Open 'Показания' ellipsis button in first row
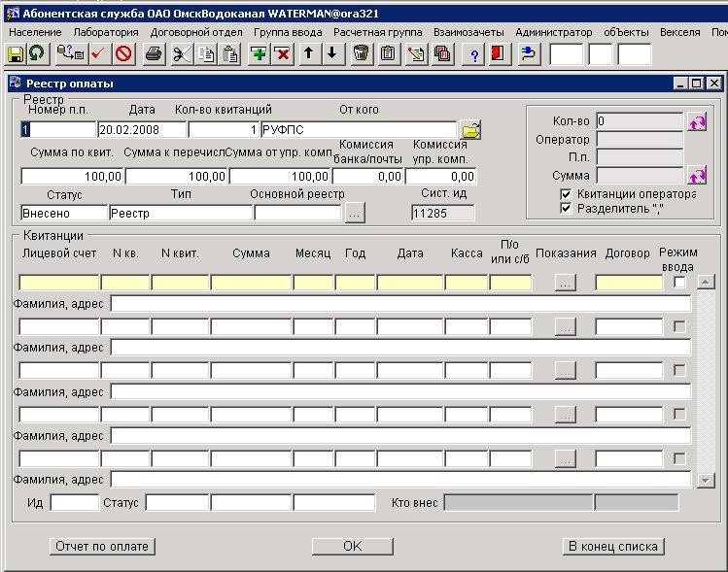The width and height of the screenshot is (728, 572). 565,283
